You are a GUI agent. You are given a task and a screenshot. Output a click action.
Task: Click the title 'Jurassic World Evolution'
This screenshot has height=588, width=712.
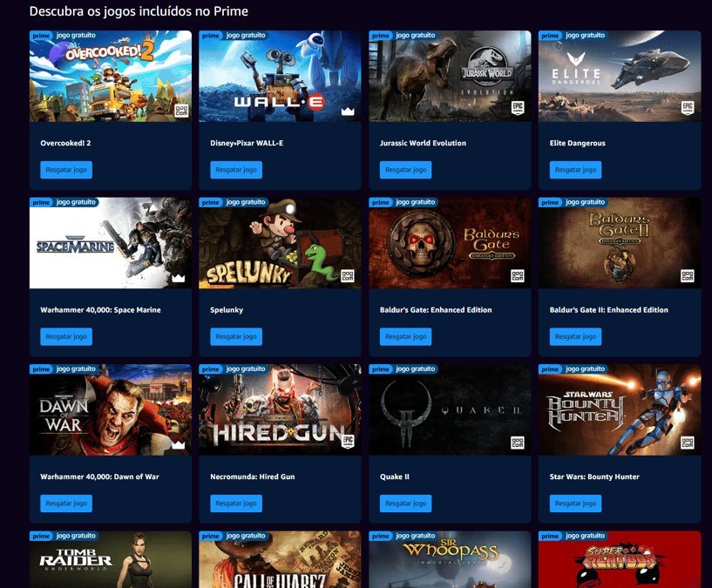pos(424,143)
